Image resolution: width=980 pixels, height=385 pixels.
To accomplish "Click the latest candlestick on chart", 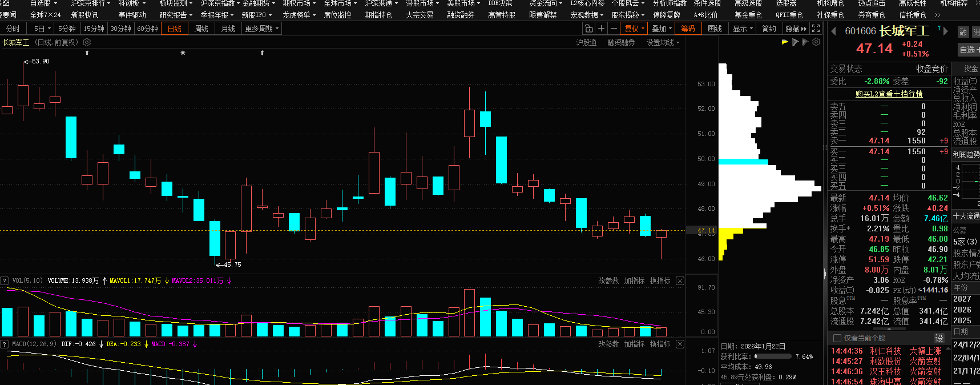I will [661, 234].
